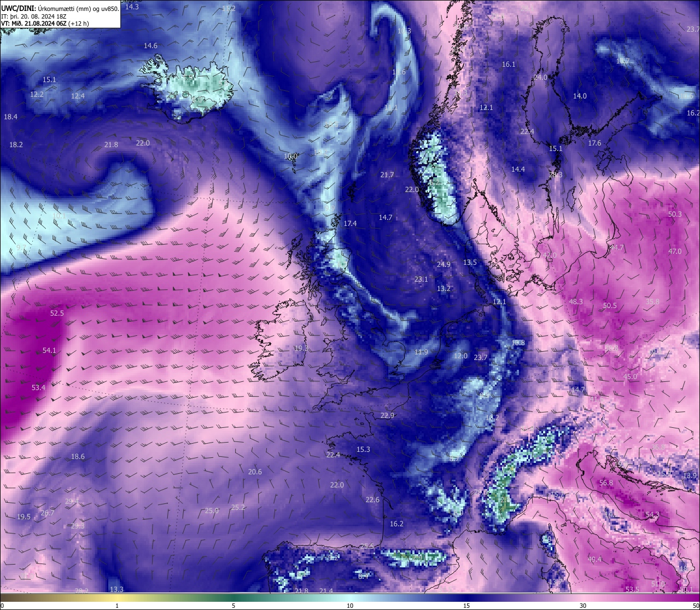Select the 19.3 value over Ireland

pyautogui.click(x=301, y=348)
